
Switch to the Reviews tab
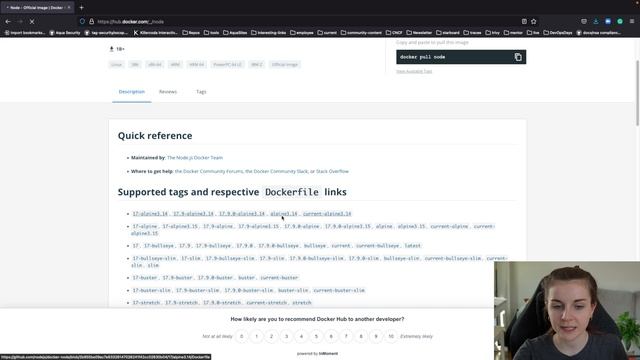tap(168, 92)
